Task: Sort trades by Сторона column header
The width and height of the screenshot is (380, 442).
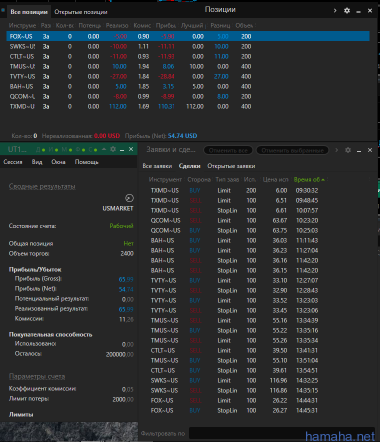Action: tap(199, 179)
